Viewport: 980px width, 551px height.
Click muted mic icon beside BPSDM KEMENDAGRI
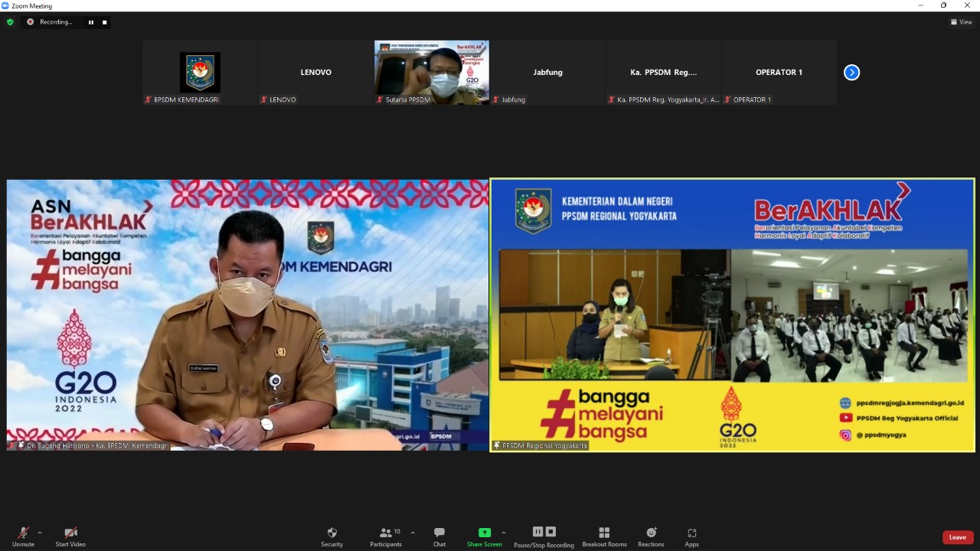click(x=149, y=99)
